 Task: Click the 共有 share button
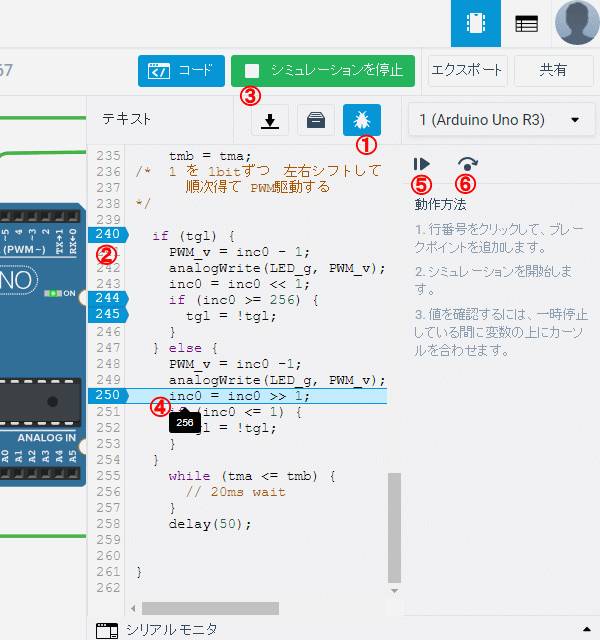553,71
